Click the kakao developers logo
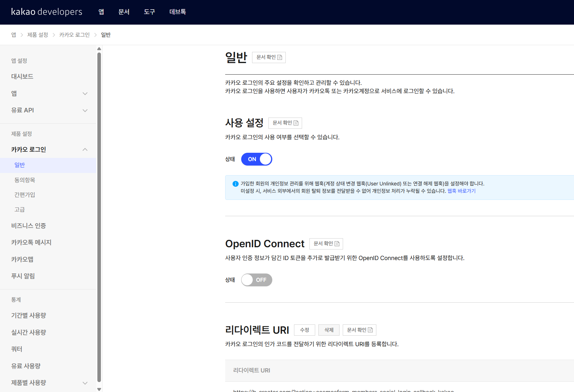574x392 pixels. click(47, 12)
